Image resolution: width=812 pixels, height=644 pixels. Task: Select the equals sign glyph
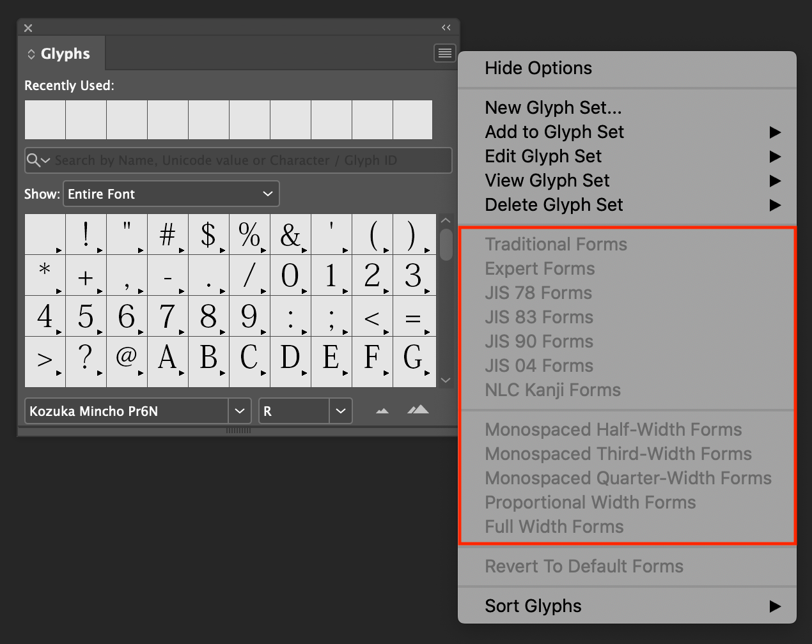click(x=414, y=316)
